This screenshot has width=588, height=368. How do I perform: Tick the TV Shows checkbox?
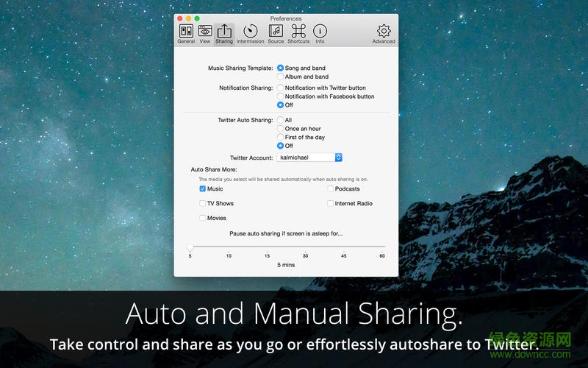(x=203, y=204)
